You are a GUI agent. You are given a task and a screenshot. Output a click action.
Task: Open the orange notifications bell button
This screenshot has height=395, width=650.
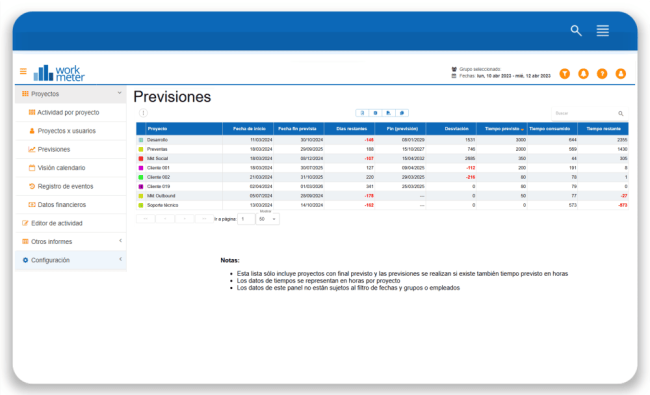click(x=583, y=74)
